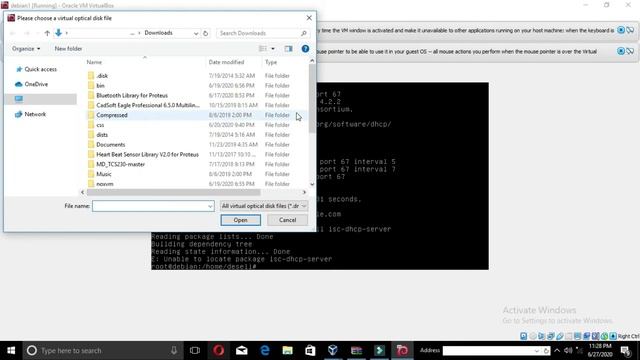Image resolution: width=640 pixels, height=360 pixels.
Task: Click the Windows taskbar search box
Action: coord(103,350)
